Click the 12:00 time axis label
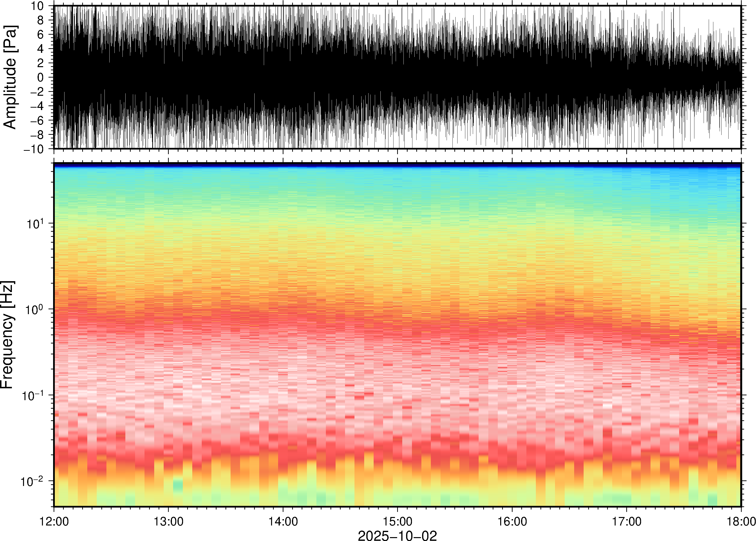 pyautogui.click(x=54, y=521)
